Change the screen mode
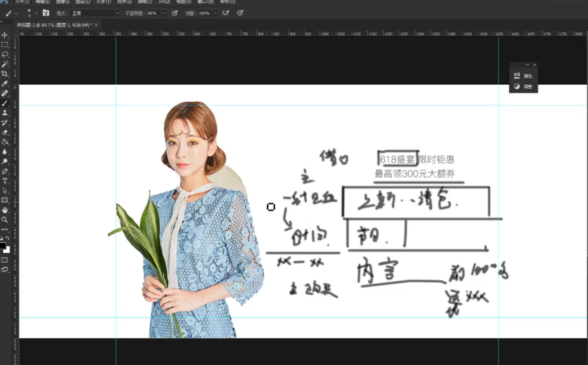The width and height of the screenshot is (588, 365). pos(5,269)
